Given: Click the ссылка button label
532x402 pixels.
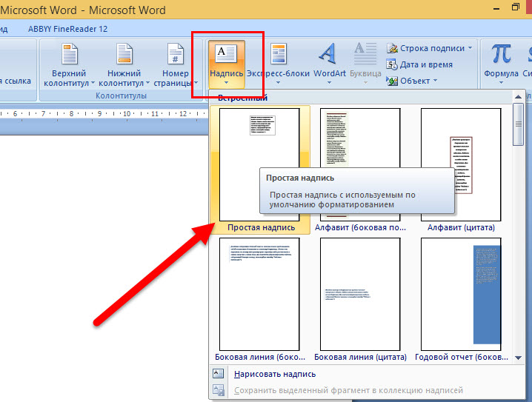Looking at the screenshot, I should tap(18, 81).
